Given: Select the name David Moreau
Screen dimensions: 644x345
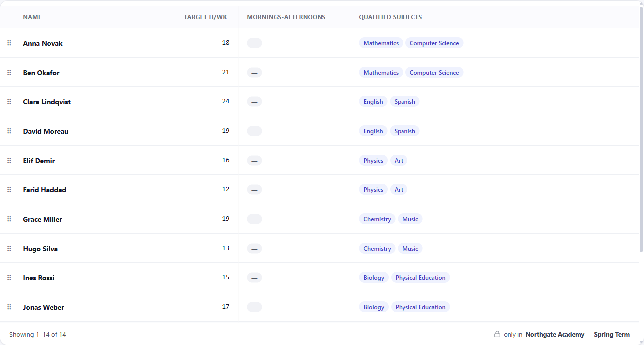Looking at the screenshot, I should 46,131.
